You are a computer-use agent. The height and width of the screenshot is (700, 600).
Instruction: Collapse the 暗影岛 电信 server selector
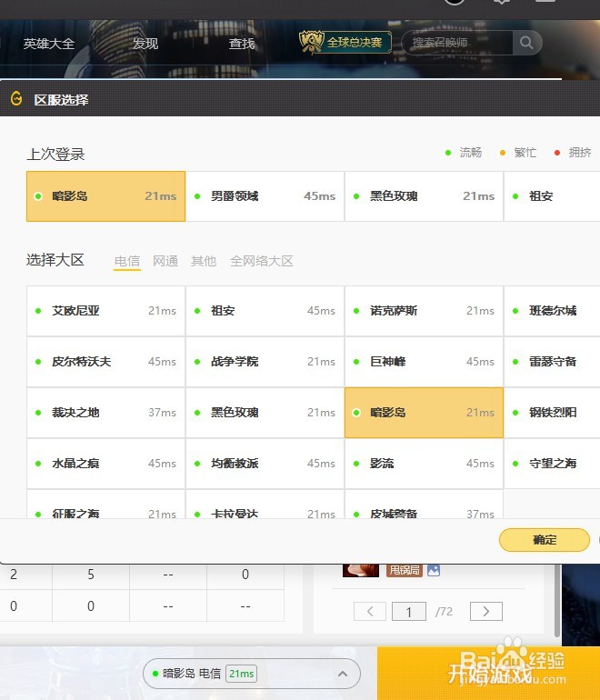[343, 674]
